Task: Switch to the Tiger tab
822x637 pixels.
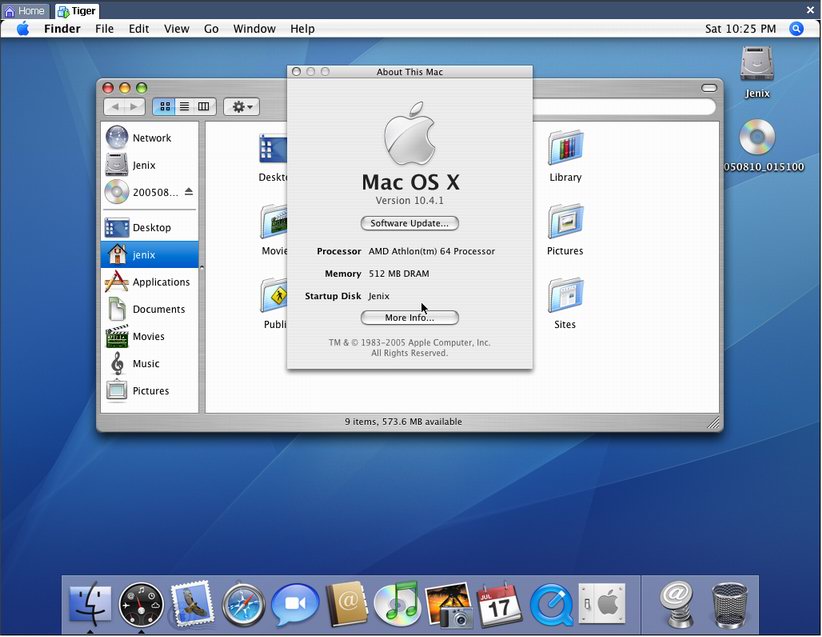Action: [x=77, y=10]
